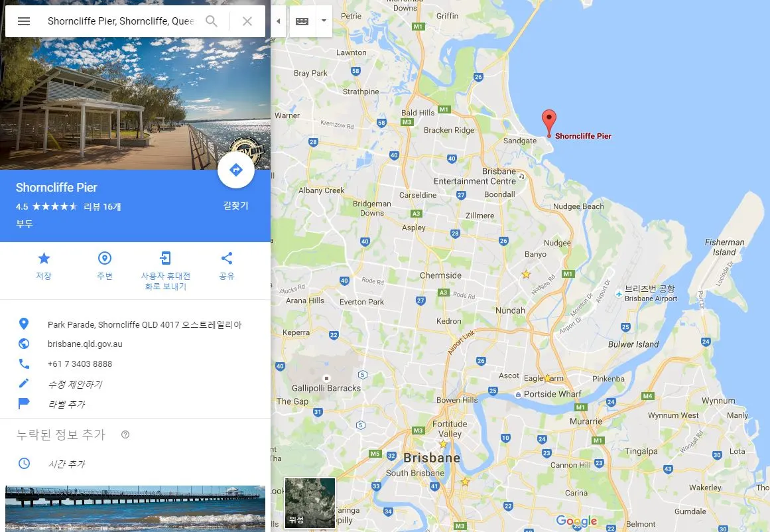
Task: Click the share (공유) icon
Action: point(226,258)
